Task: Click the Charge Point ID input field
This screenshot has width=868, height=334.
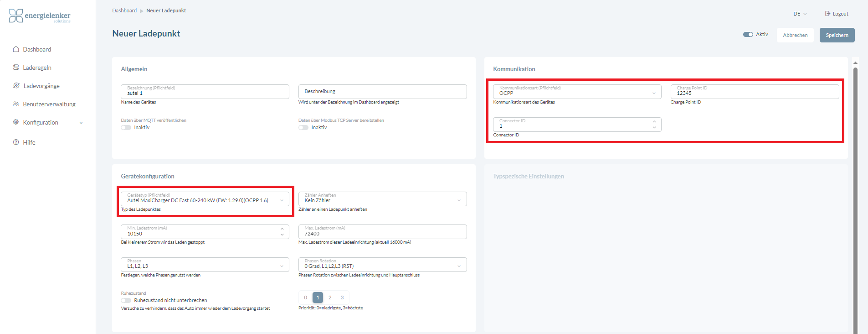Action: point(754,93)
